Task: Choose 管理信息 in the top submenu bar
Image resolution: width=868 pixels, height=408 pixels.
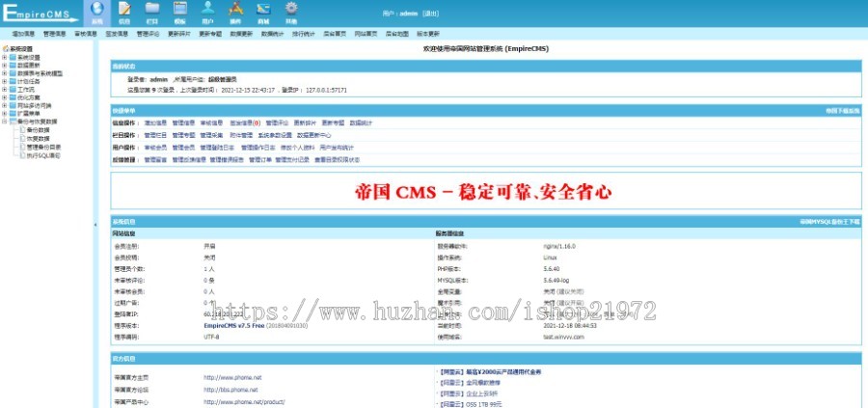Action: (x=54, y=34)
